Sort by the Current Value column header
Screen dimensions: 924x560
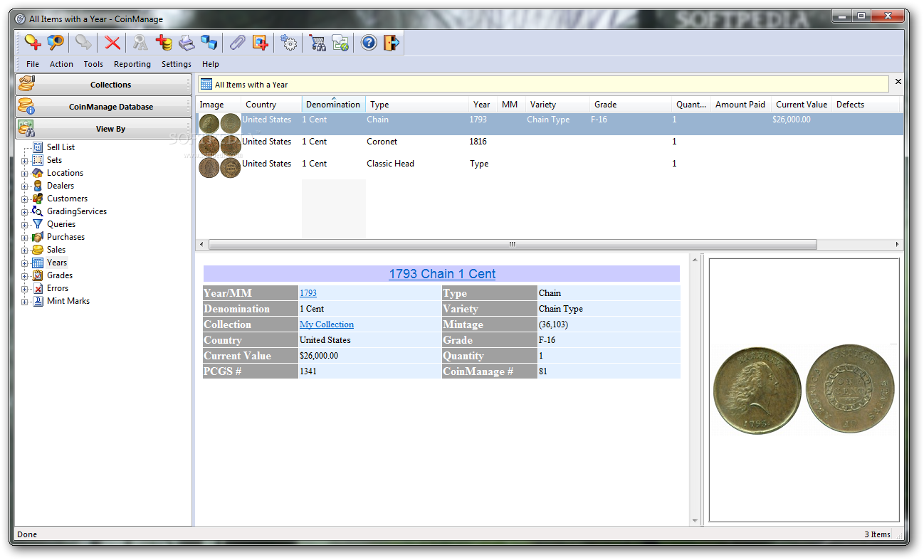(x=802, y=105)
